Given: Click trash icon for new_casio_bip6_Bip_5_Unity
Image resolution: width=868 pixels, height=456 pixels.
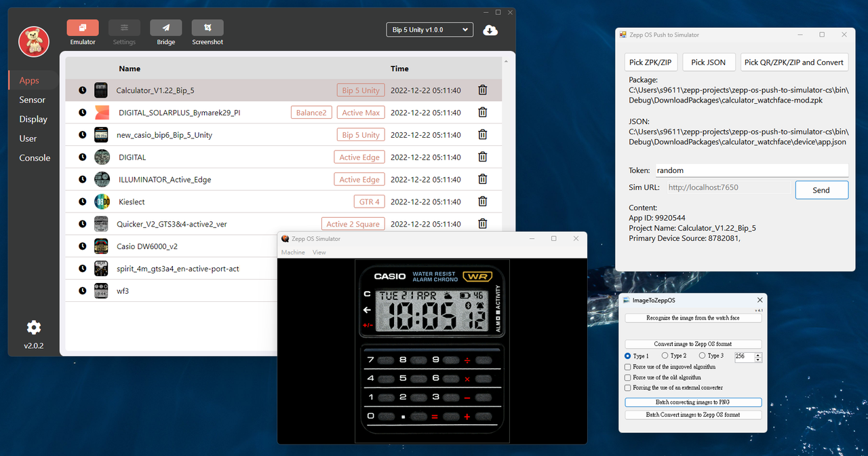Looking at the screenshot, I should click(x=483, y=135).
